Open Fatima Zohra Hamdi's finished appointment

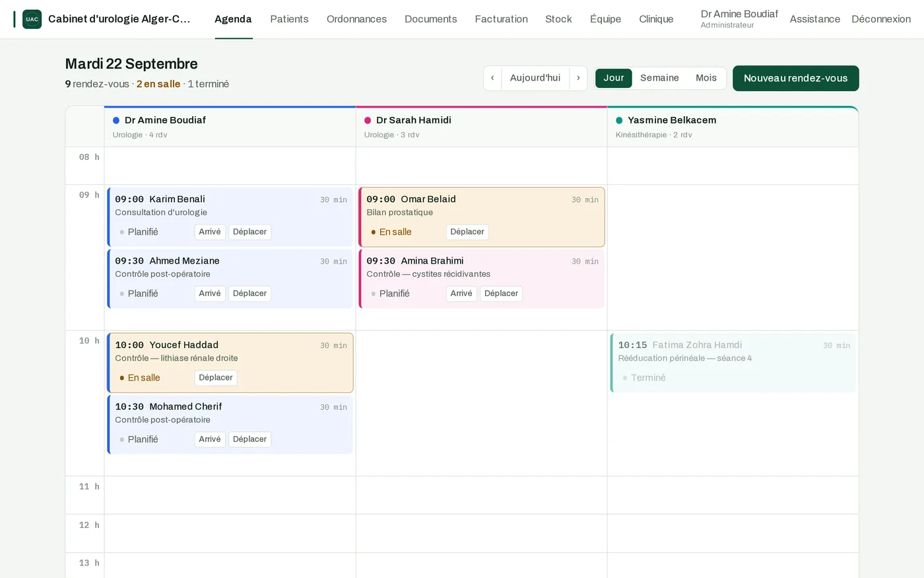click(x=733, y=363)
